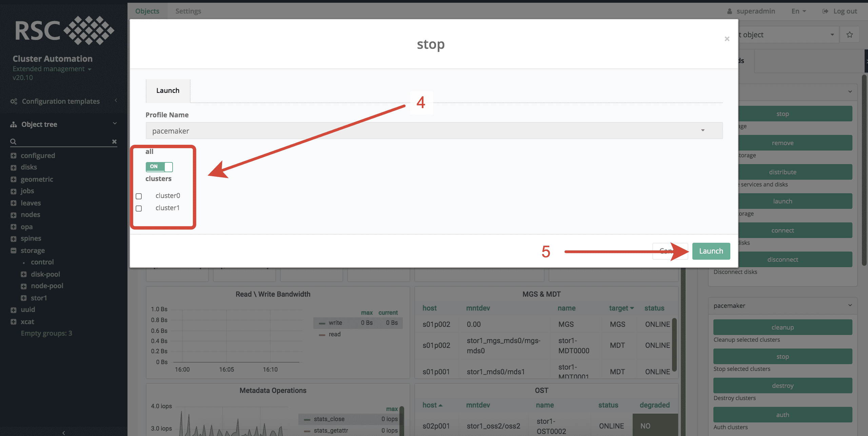Screen dimensions: 868x436
Task: Toggle the 'all' ON switch
Action: pyautogui.click(x=159, y=166)
